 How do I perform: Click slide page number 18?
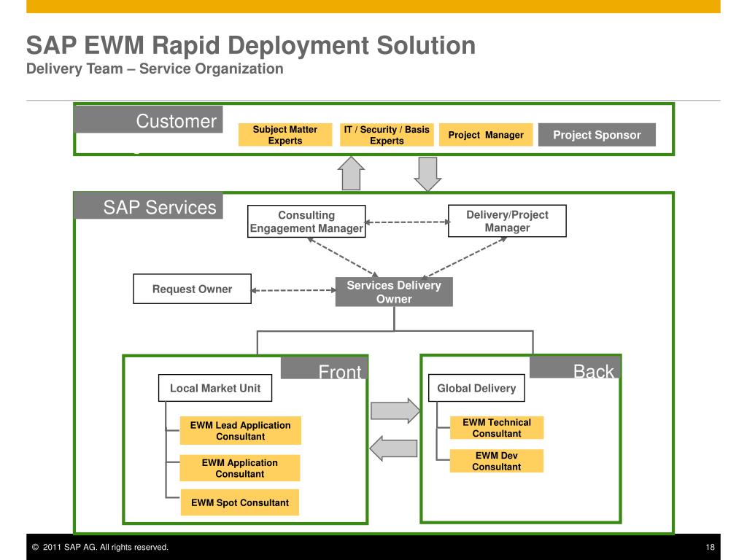coord(711,547)
